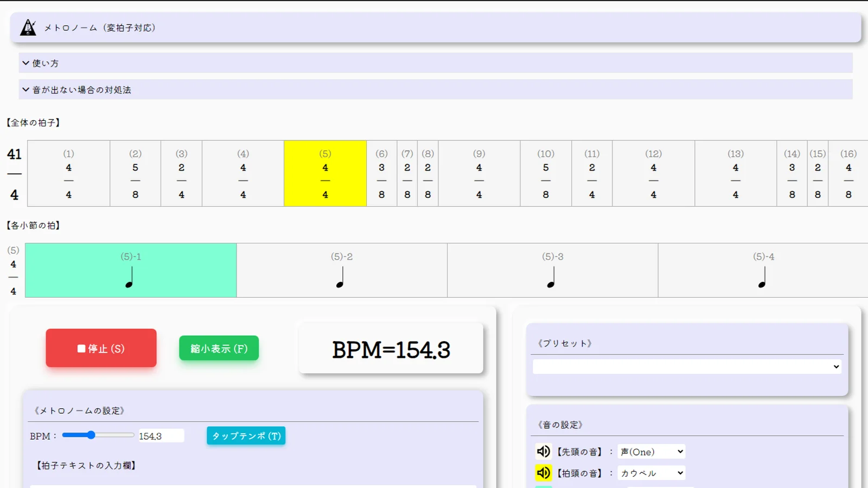This screenshot has height=488, width=868.
Task: Stop the metronome with 停止 (S) button
Action: pyautogui.click(x=101, y=348)
